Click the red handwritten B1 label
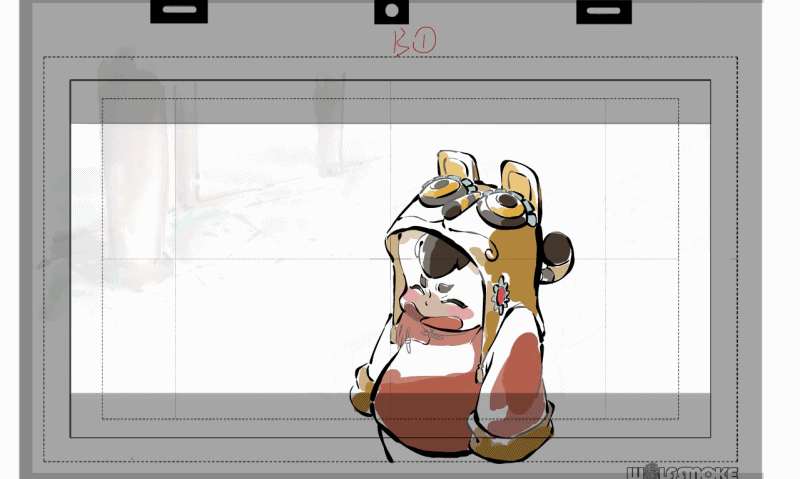 (415, 41)
